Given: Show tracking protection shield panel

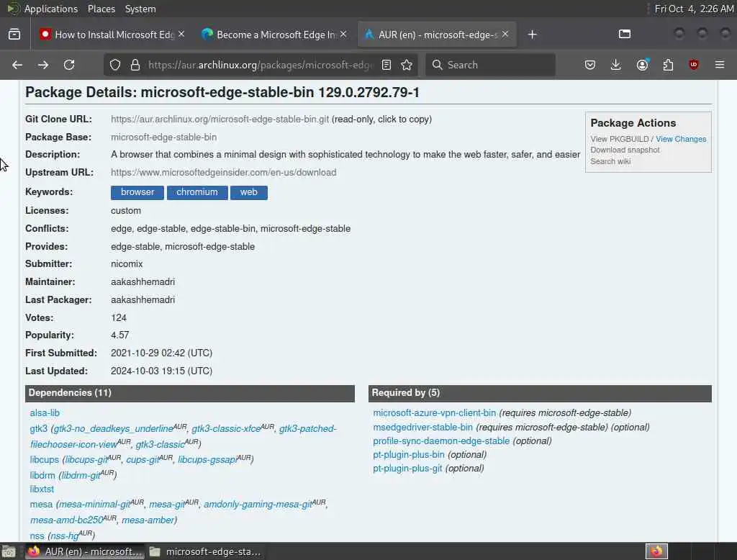Looking at the screenshot, I should (115, 65).
